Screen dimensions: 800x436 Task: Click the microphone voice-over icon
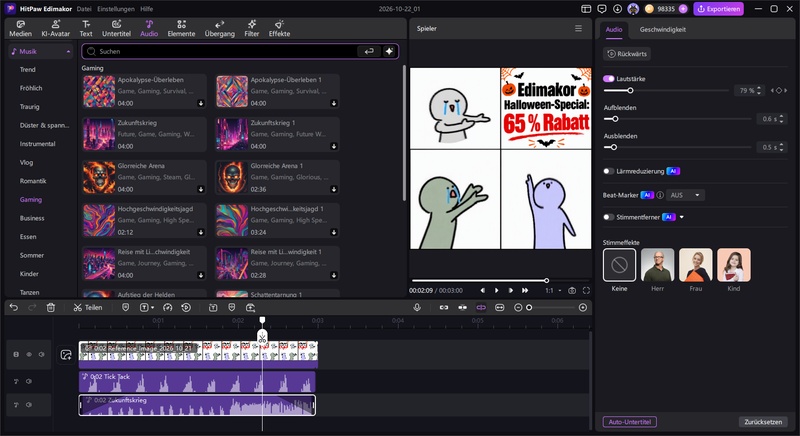pos(417,307)
